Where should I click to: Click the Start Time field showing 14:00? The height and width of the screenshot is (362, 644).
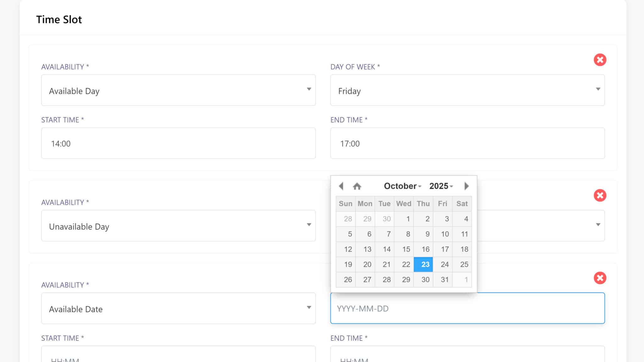pyautogui.click(x=178, y=143)
